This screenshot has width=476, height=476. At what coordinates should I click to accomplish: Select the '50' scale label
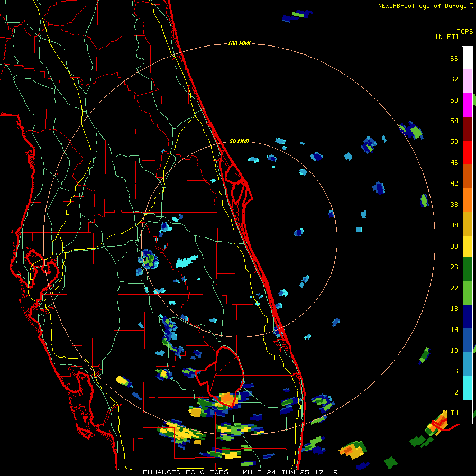click(454, 142)
